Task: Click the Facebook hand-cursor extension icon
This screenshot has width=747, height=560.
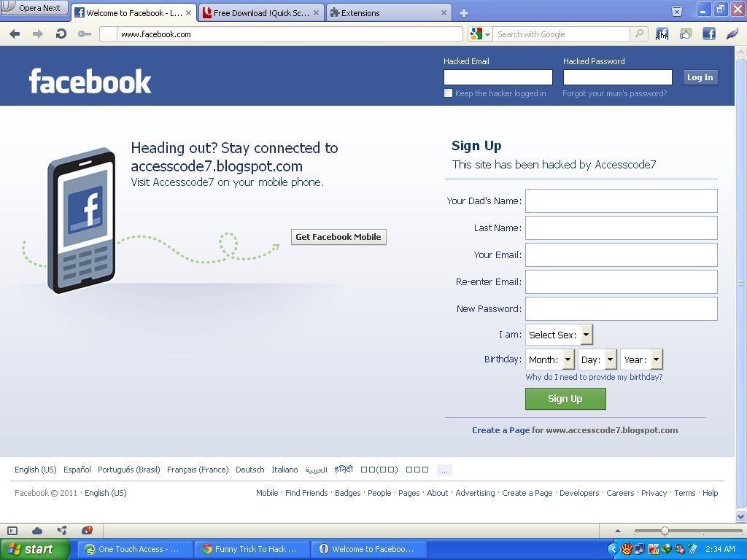Action: click(x=662, y=34)
